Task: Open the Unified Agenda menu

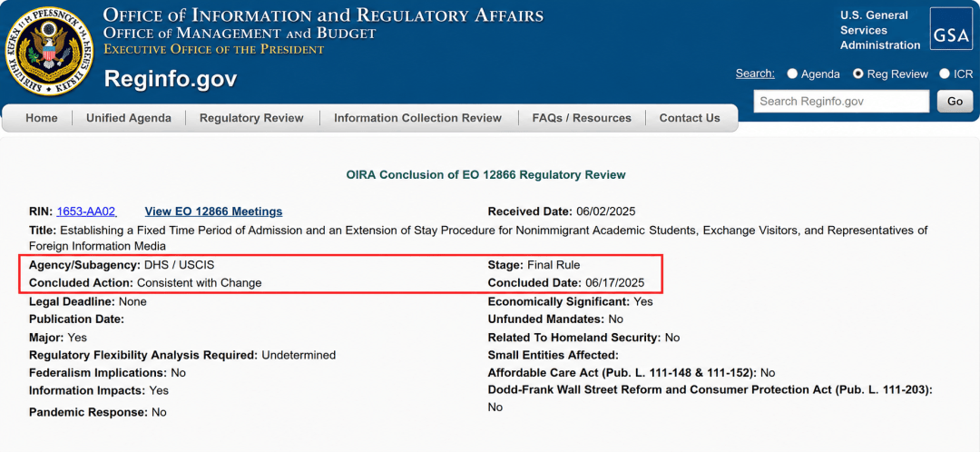Action: tap(129, 118)
